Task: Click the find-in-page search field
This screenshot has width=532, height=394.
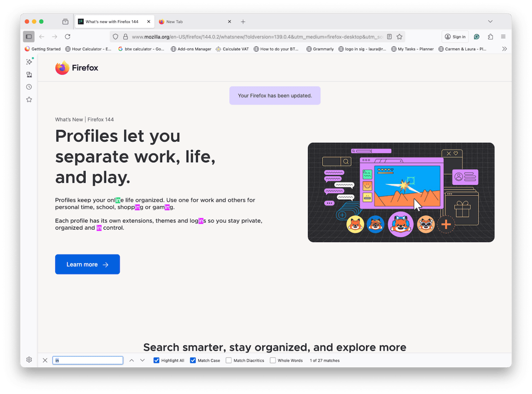Action: (87, 360)
